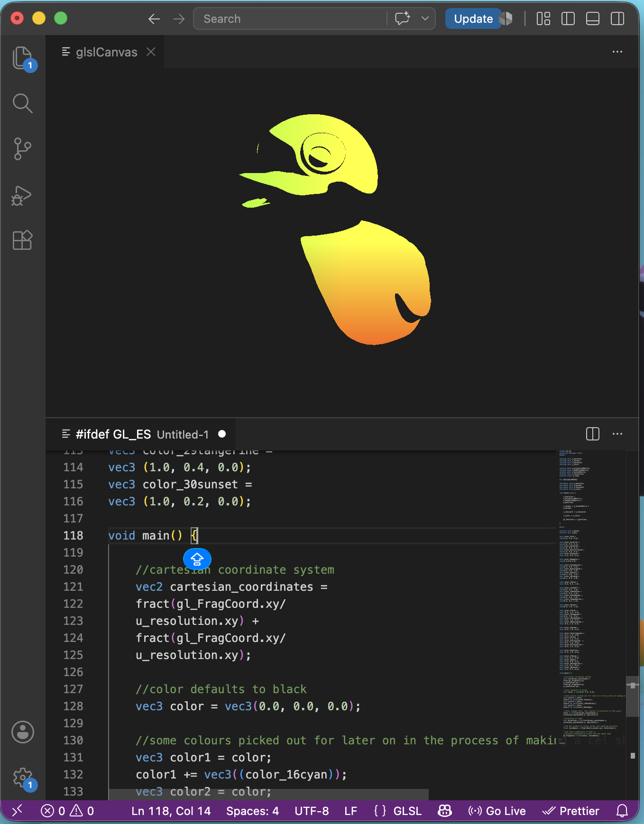The width and height of the screenshot is (644, 824).
Task: Click the Search command center field
Action: click(290, 19)
